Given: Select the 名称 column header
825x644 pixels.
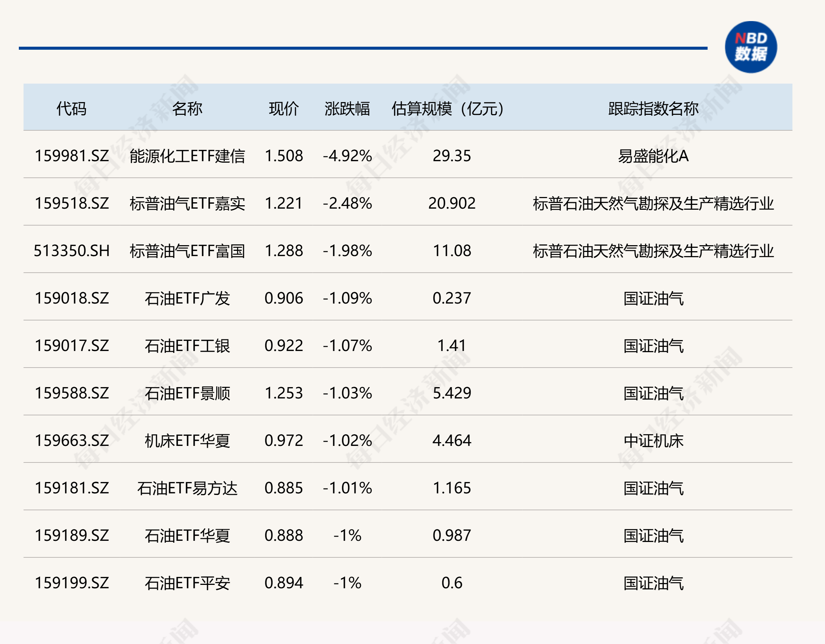Looking at the screenshot, I should [x=187, y=109].
